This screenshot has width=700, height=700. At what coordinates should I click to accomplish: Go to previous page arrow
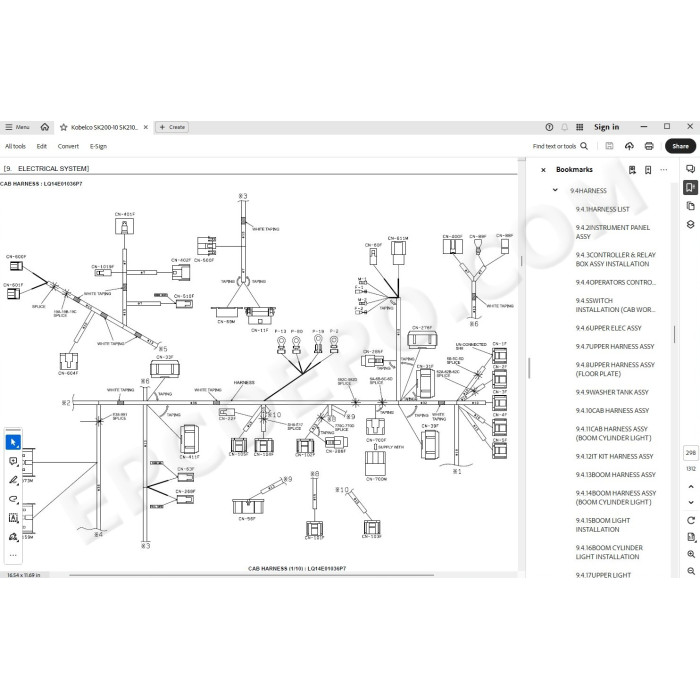point(691,487)
